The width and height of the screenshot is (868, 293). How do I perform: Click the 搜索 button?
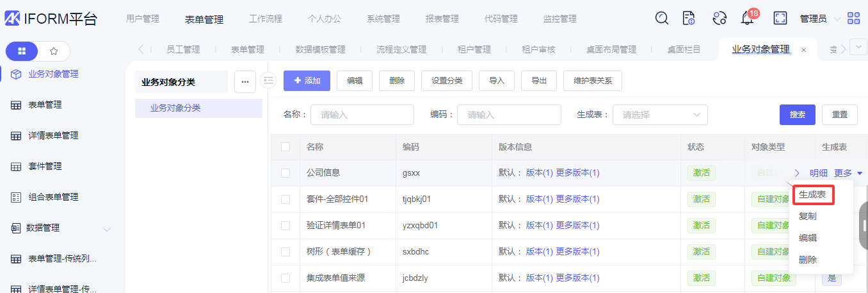[797, 115]
